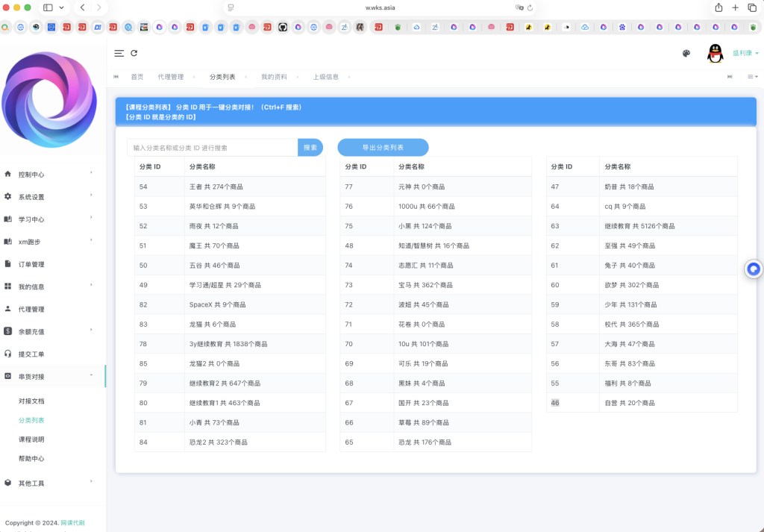Open the 提交工单 sidebar label

pos(31,354)
